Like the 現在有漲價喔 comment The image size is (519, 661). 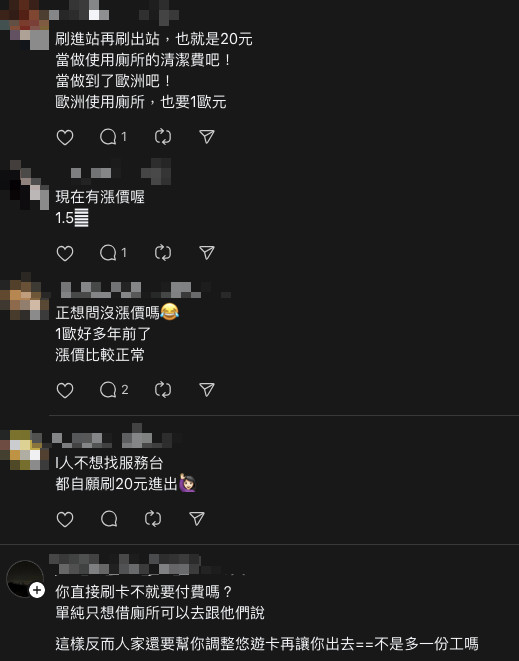click(x=65, y=253)
